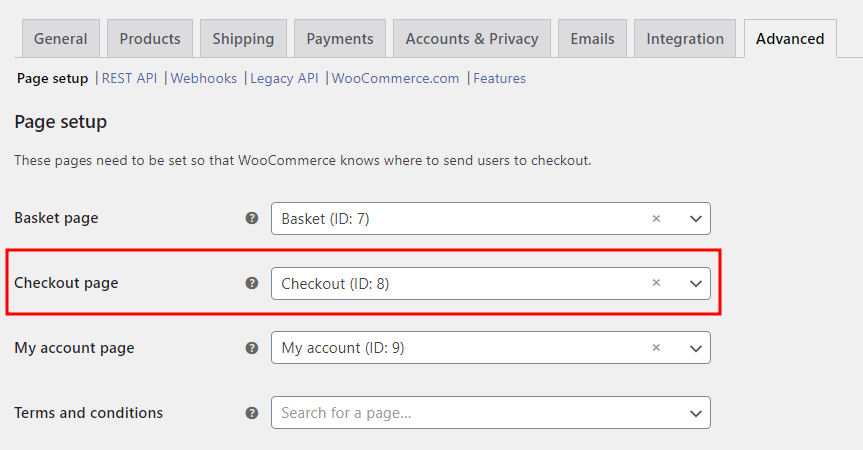Expand the Checkout page dropdown

[x=696, y=284]
